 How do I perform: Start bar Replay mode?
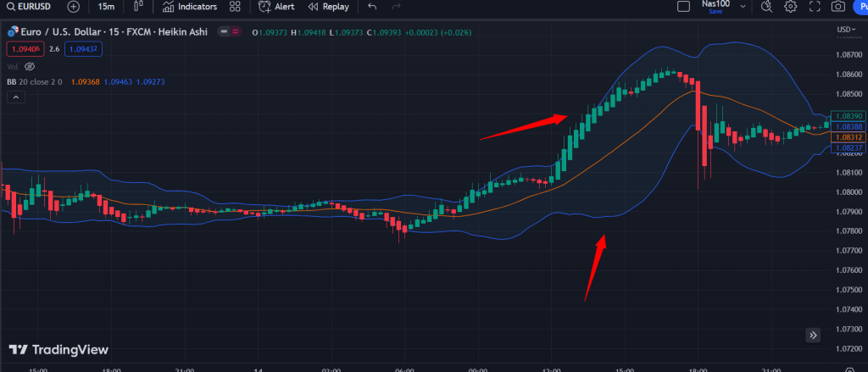[x=328, y=7]
